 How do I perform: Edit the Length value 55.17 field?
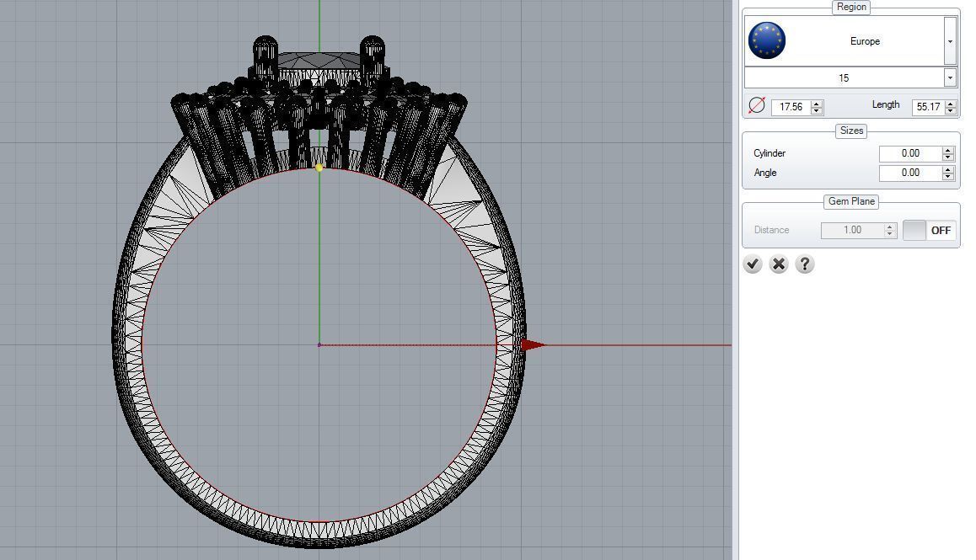(x=928, y=107)
